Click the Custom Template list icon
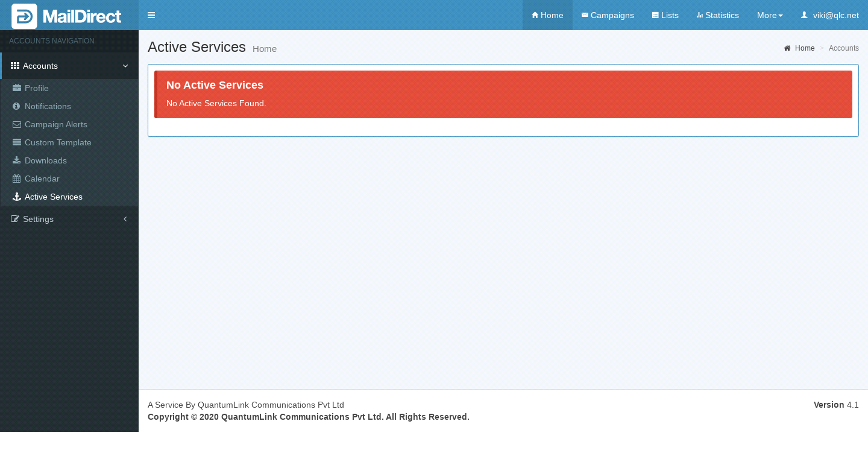868x462 pixels. coord(17,142)
